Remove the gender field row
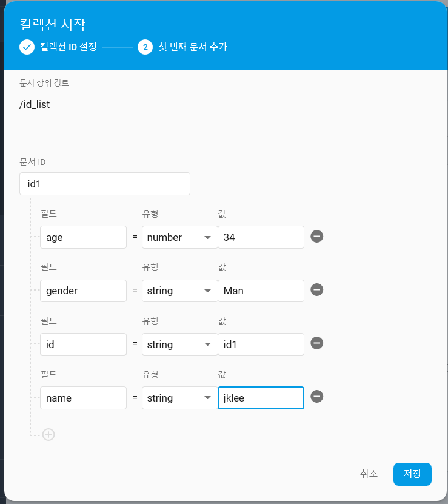The height and width of the screenshot is (504, 448). (x=316, y=290)
